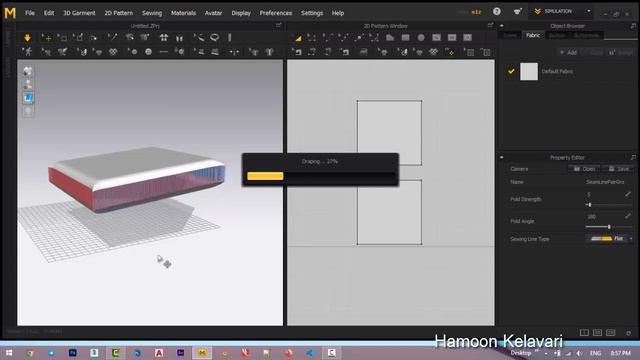This screenshot has width=640, height=360.
Task: Click the Camera Open button
Action: click(584, 169)
